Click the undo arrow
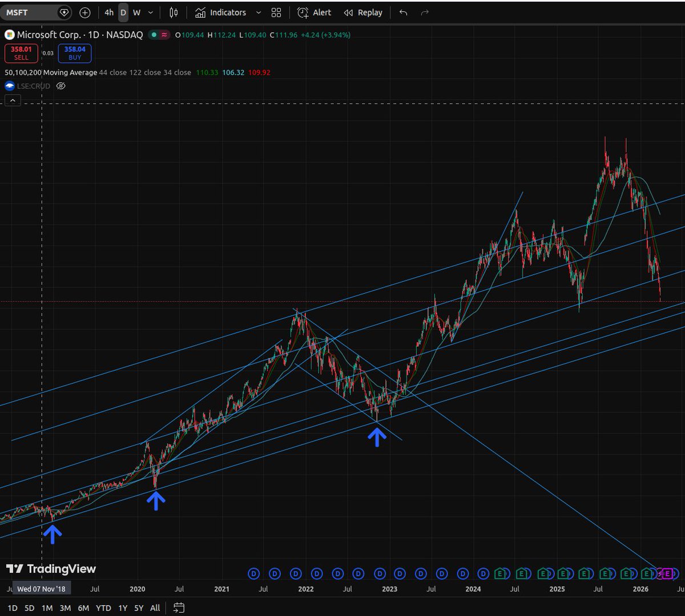 coord(404,13)
